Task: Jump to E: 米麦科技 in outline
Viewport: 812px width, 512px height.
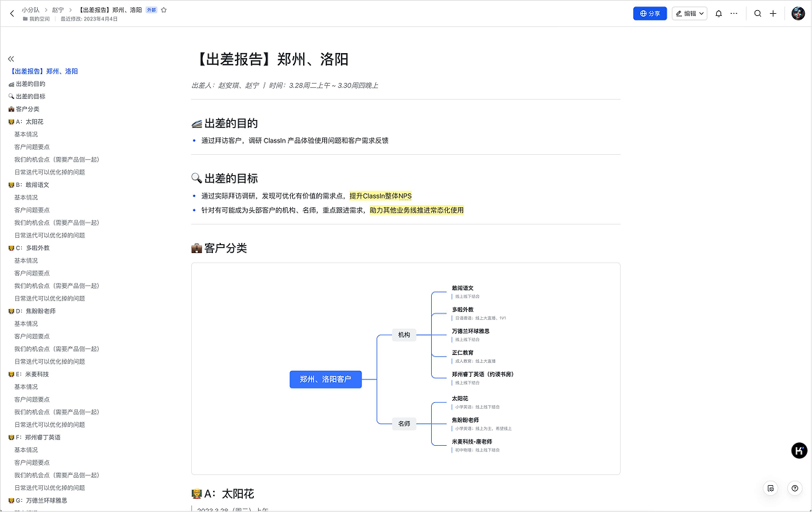Action: click(x=28, y=374)
